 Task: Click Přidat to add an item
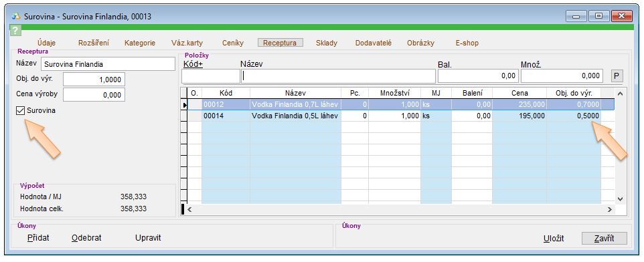(x=38, y=238)
